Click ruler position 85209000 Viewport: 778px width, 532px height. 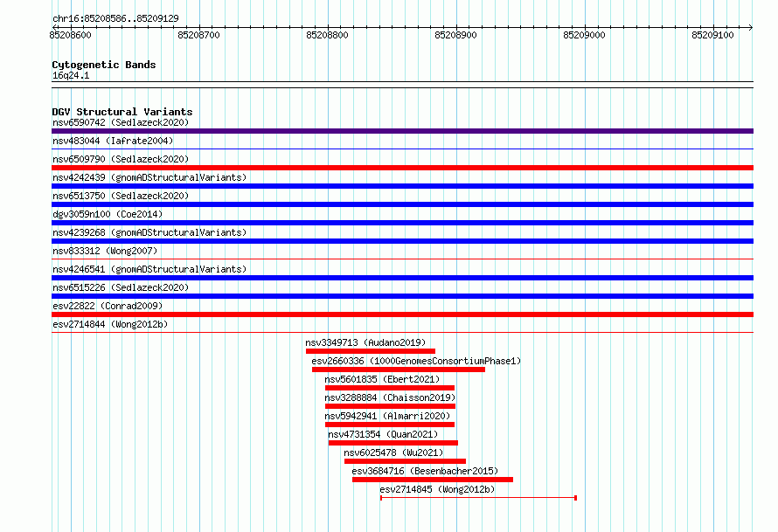tap(584, 35)
